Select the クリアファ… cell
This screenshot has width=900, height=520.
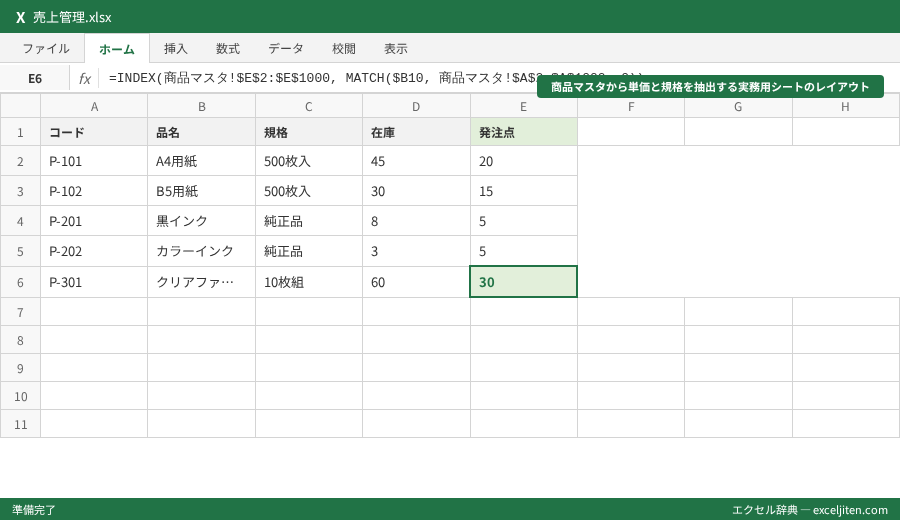tap(201, 282)
